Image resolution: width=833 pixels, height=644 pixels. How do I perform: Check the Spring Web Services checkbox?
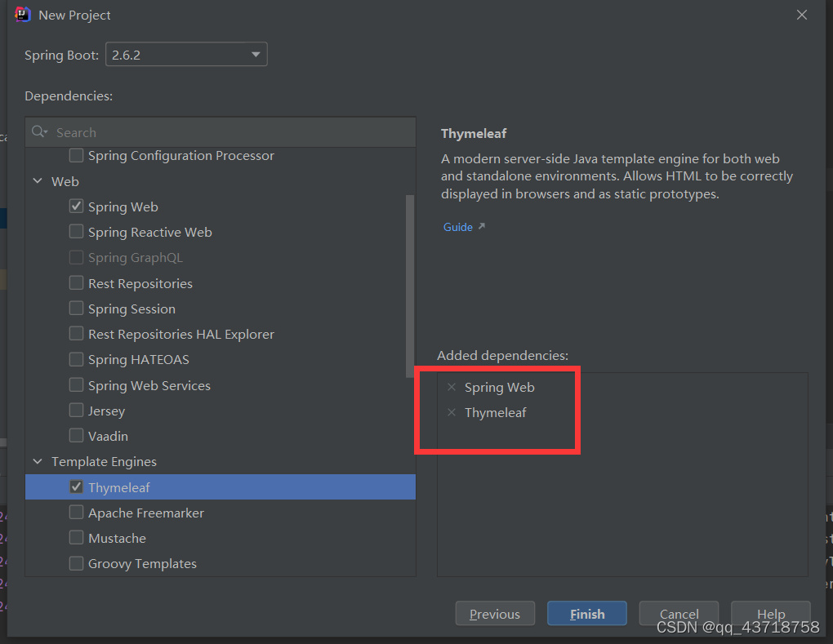[x=77, y=385]
